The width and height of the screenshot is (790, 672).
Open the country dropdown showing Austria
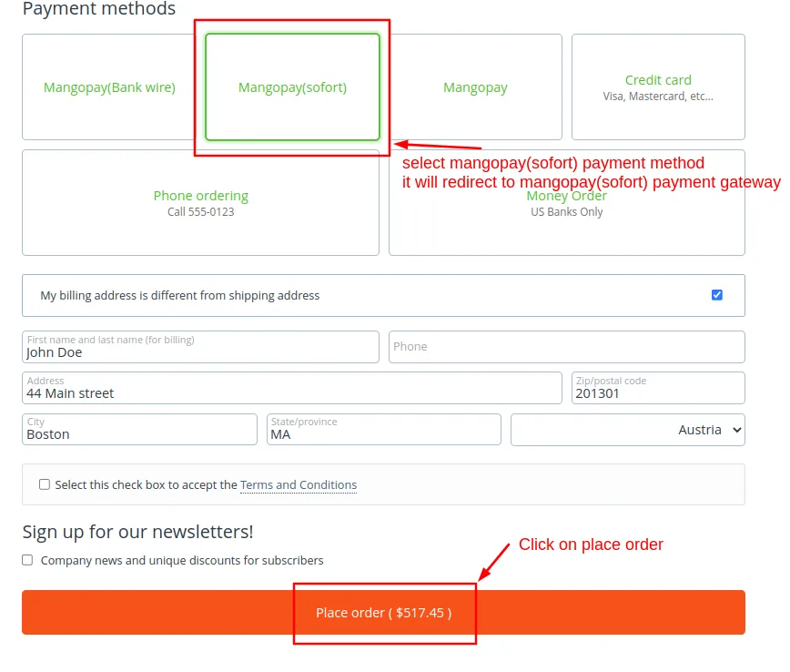pyautogui.click(x=628, y=430)
